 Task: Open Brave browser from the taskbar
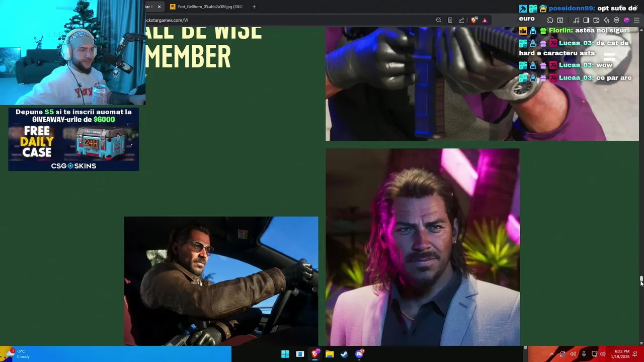315,354
